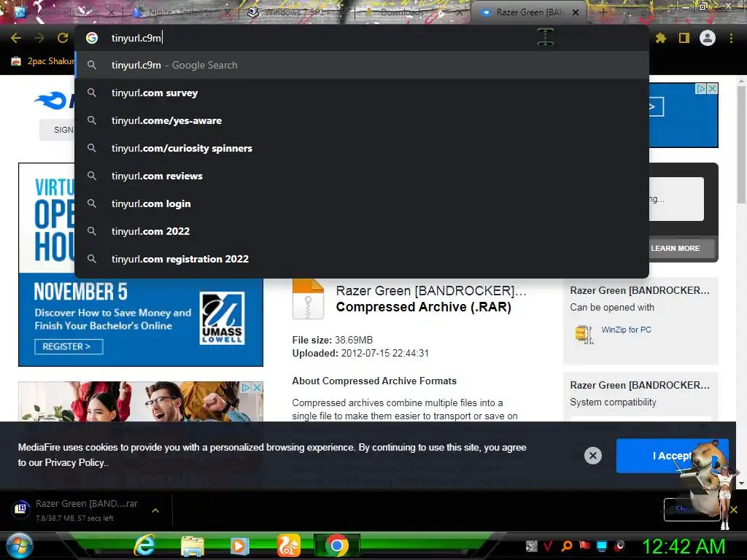Image resolution: width=747 pixels, height=560 pixels.
Task: Open AdChoices icon on top-right blue ad
Action: [701, 88]
